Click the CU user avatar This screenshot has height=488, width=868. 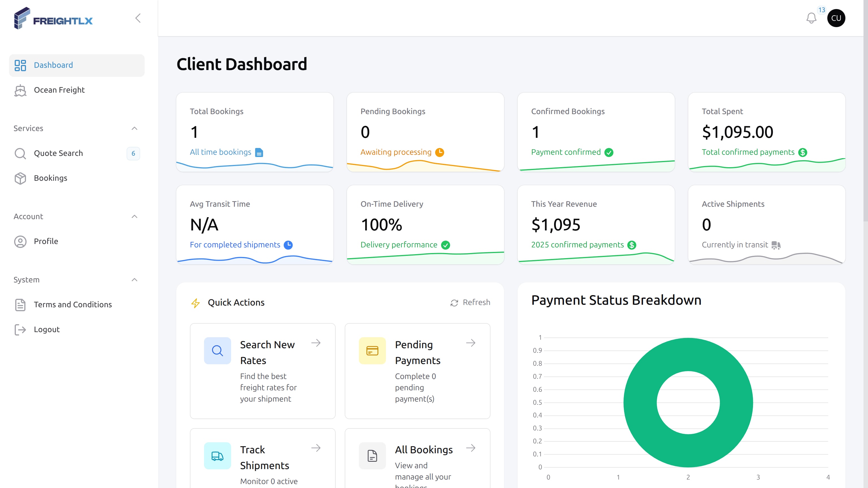click(x=837, y=18)
